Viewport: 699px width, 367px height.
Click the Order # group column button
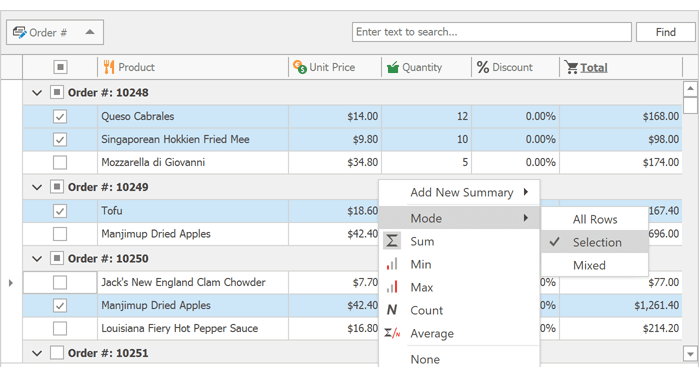(55, 32)
